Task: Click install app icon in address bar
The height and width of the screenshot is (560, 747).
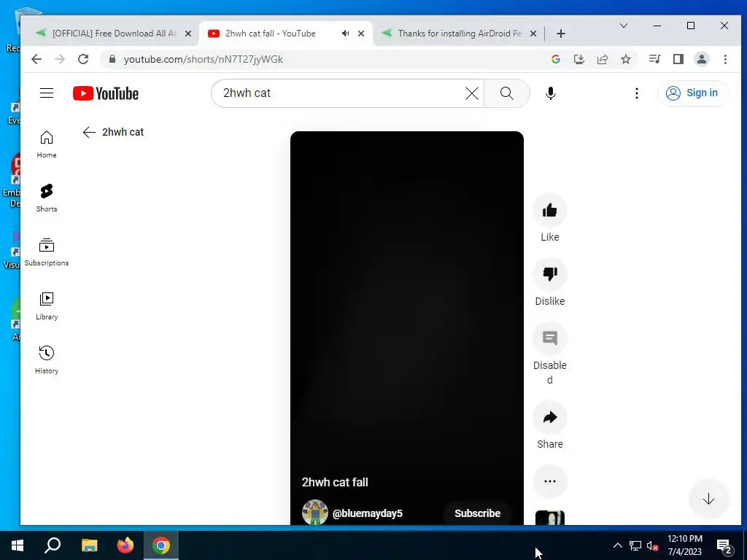Action: (578, 59)
